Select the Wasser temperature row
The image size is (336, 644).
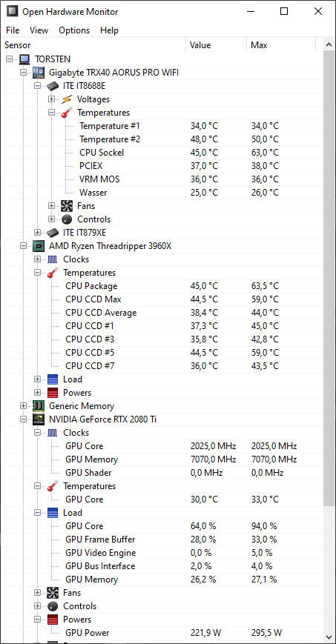point(163,193)
